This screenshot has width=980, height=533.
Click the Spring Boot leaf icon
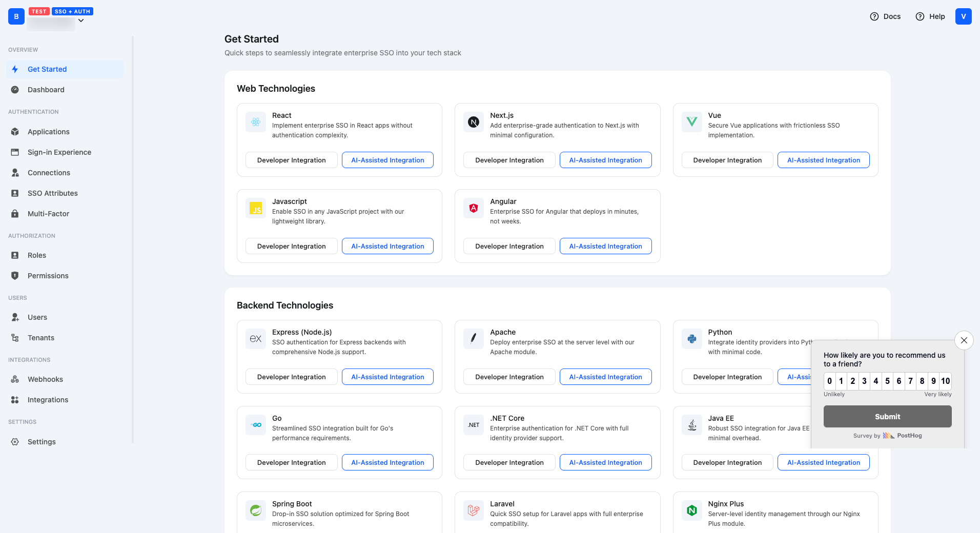pyautogui.click(x=255, y=510)
